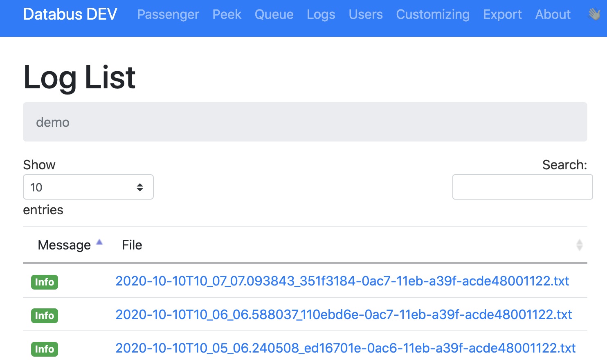Image resolution: width=607 pixels, height=364 pixels.
Task: Click Export in the navbar
Action: [502, 14]
